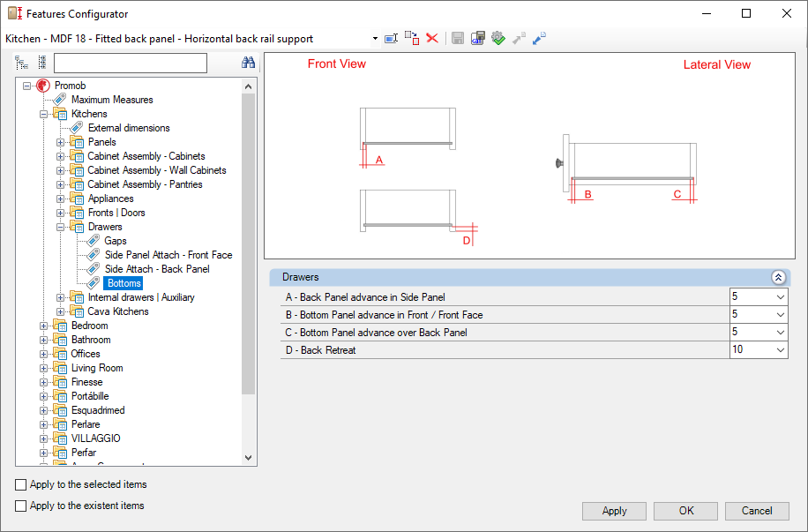Screen dimensions: 808x532
Task: Click the 'A - Back Panel advance in Side Panel' label
Action: click(365, 297)
